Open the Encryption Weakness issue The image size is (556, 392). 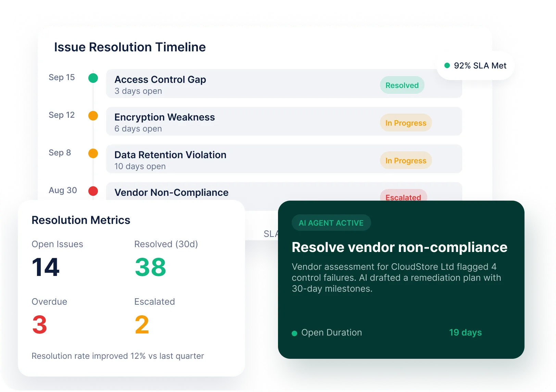pos(284,121)
